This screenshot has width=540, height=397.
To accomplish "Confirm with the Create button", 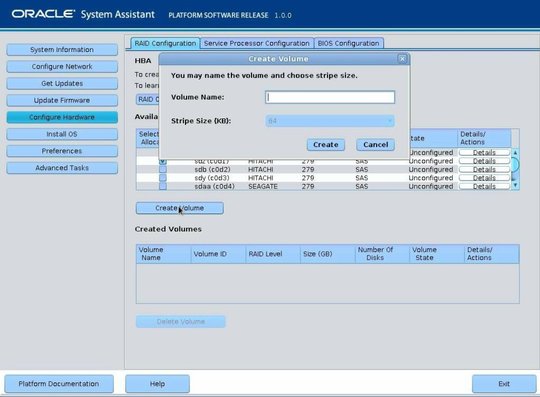I will coord(325,145).
